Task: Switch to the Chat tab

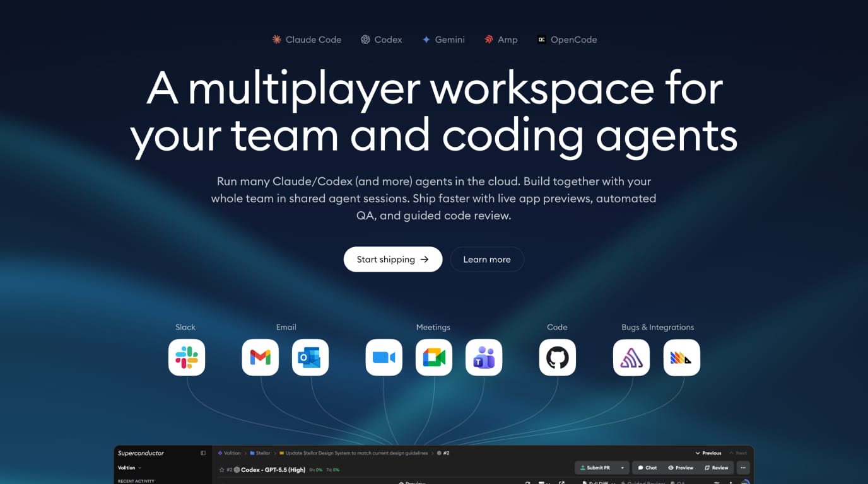Action: (x=647, y=468)
